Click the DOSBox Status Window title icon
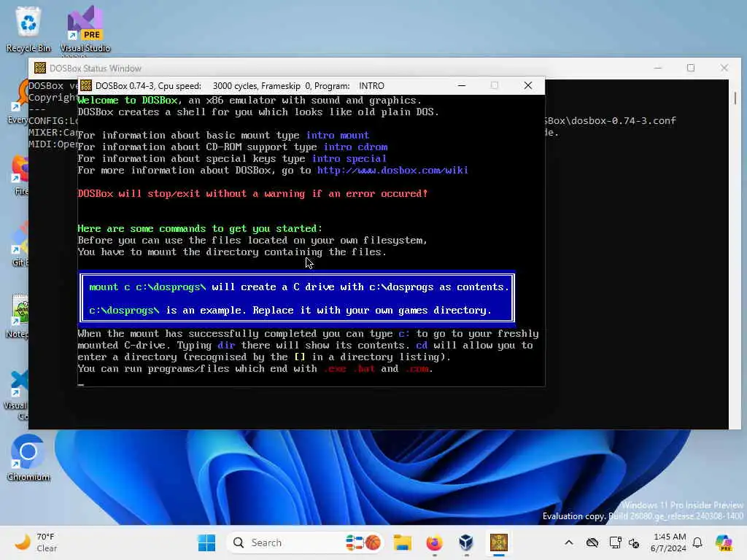 40,68
